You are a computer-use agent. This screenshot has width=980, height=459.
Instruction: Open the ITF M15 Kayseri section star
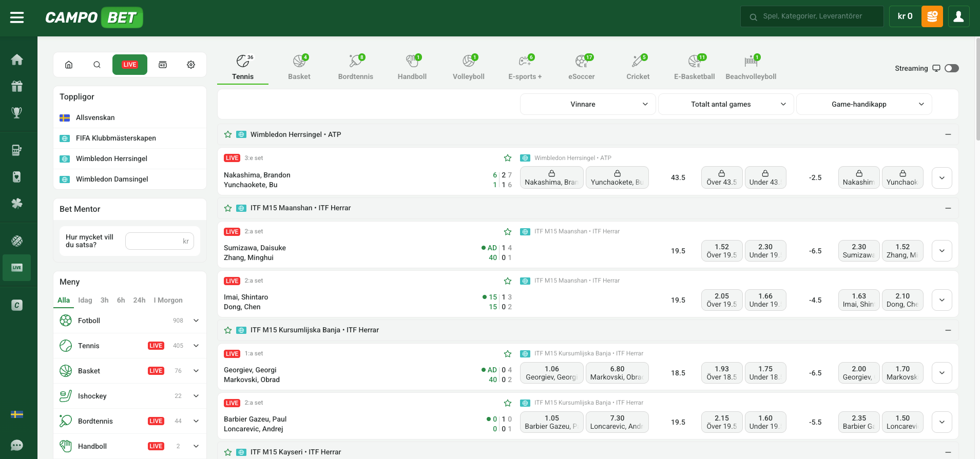tap(228, 452)
